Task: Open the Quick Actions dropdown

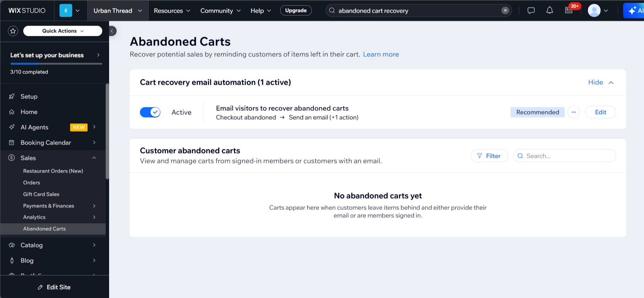Action: point(63,31)
